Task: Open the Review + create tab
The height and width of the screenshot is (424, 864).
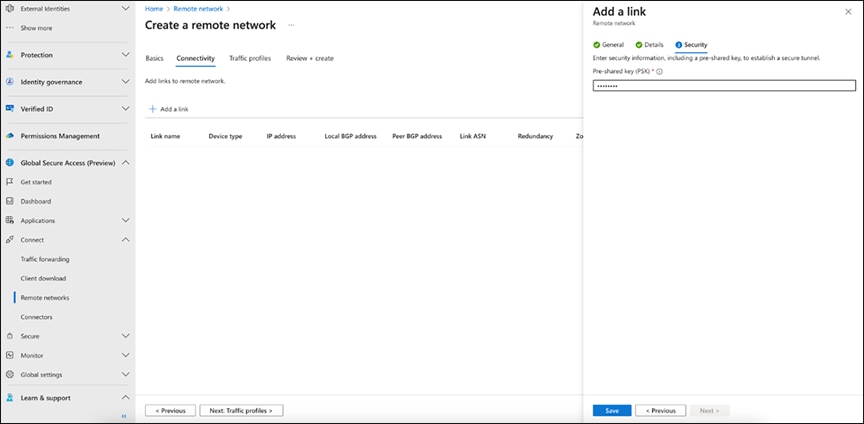Action: pyautogui.click(x=310, y=58)
